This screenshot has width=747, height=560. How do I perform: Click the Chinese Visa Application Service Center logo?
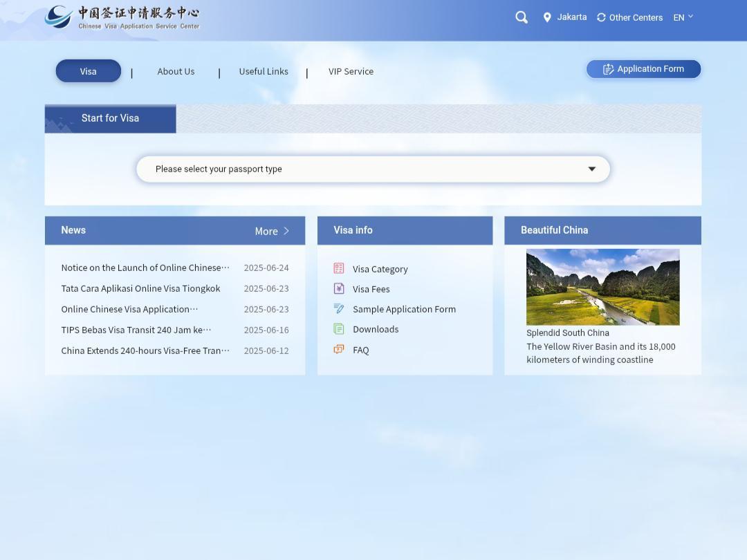click(x=122, y=17)
